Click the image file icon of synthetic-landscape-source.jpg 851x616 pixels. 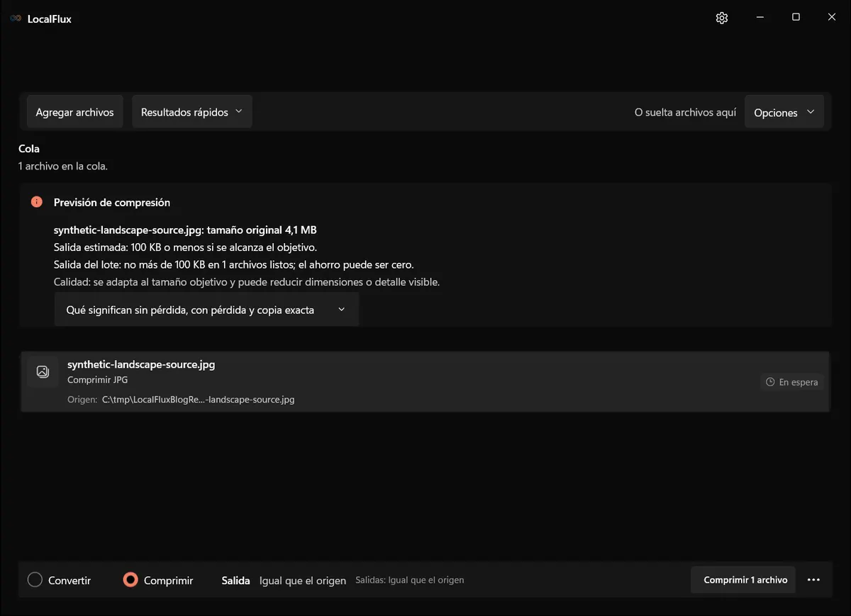click(43, 371)
